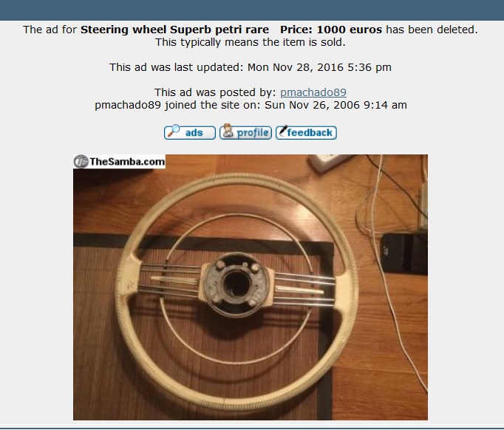Click the Price: 1000 euros text
Screen dimensions: 504x430
tap(331, 30)
